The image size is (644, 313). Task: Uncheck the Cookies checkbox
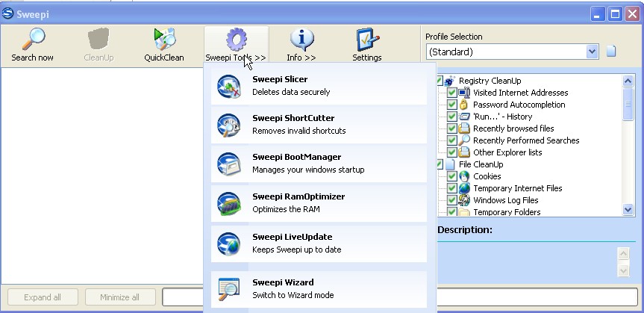(451, 176)
